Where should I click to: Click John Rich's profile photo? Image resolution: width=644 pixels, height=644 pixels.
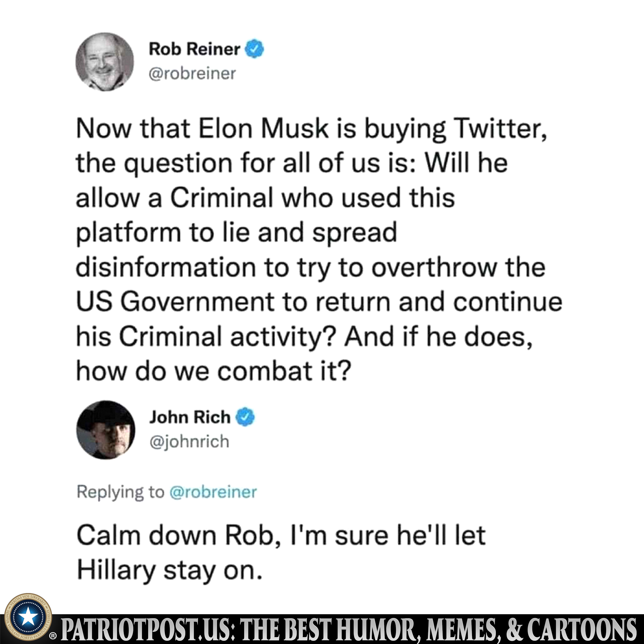[x=106, y=430]
